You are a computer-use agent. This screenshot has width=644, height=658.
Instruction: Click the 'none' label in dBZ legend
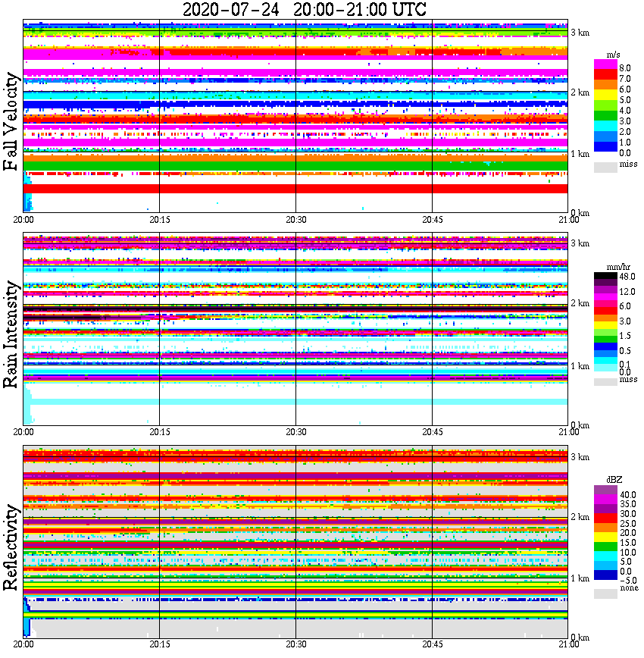point(630,587)
